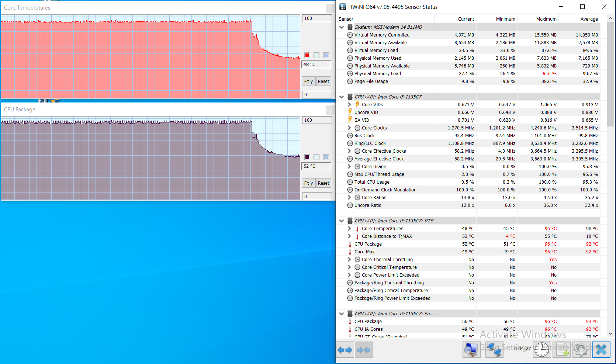616x364 pixels.
Task: Expand the Core Temperatures sensor row
Action: click(349, 228)
